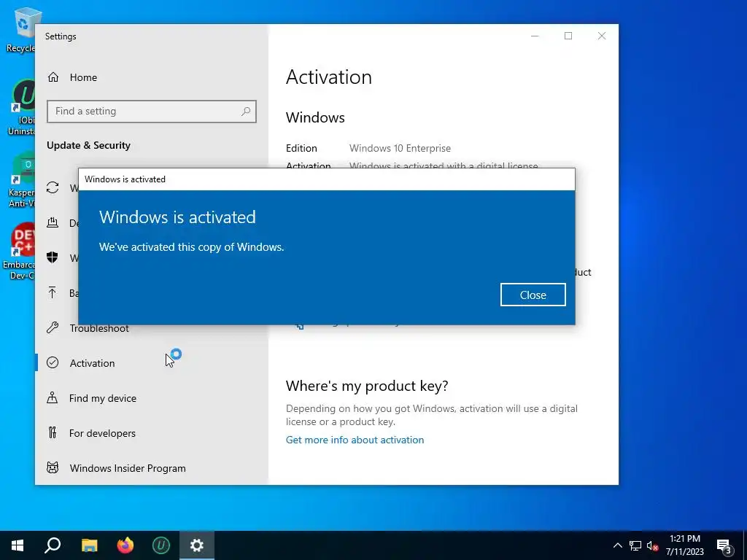This screenshot has height=560, width=747.
Task: Open Get more info about activation link
Action: click(355, 440)
